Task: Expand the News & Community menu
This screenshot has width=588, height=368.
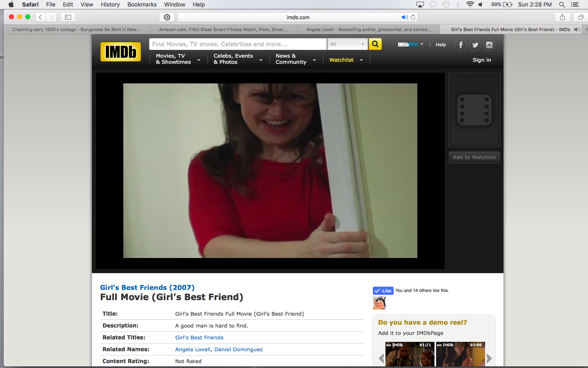Action: pyautogui.click(x=296, y=59)
